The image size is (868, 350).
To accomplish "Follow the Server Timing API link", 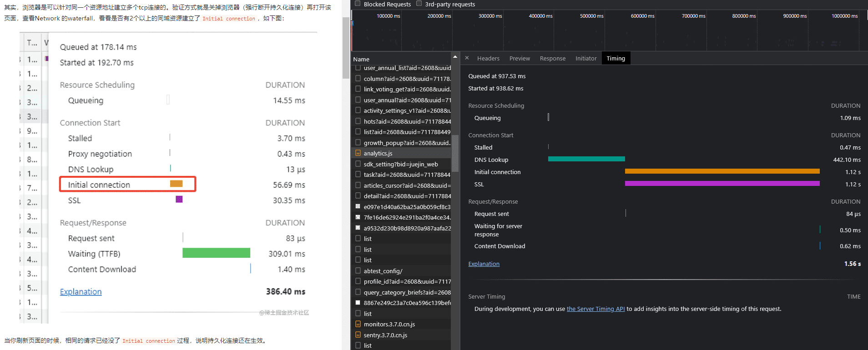I will (x=595, y=309).
